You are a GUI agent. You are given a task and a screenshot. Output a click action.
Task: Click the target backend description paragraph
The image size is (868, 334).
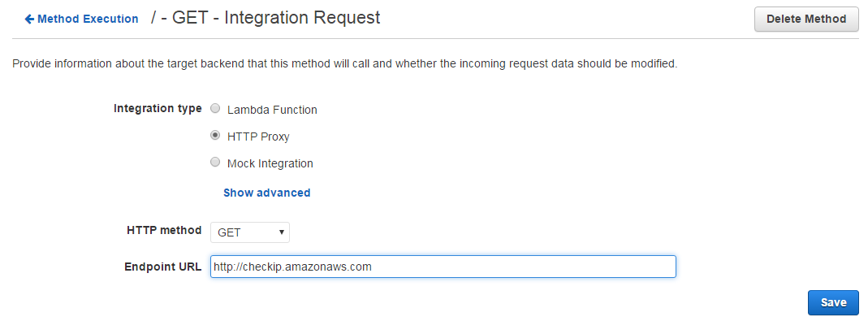[344, 63]
